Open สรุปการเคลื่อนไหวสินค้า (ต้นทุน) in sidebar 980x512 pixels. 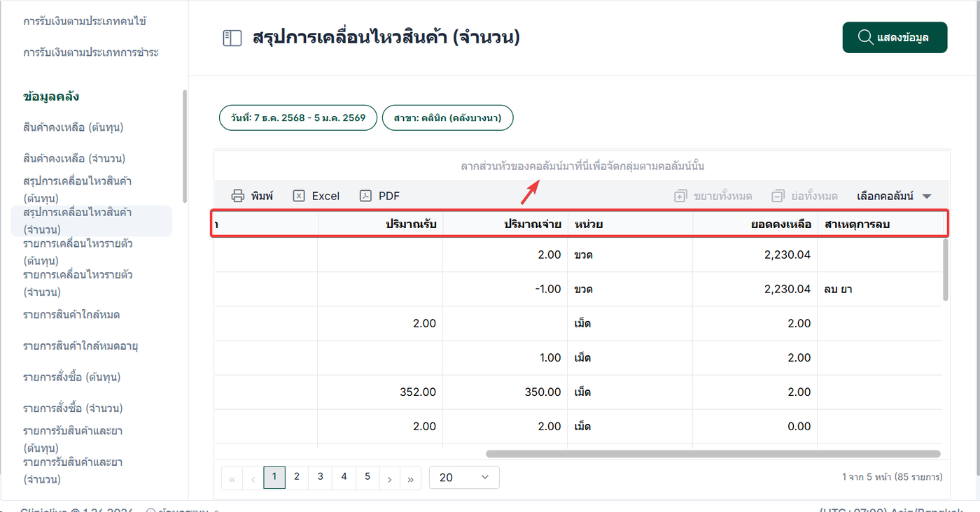pyautogui.click(x=78, y=190)
